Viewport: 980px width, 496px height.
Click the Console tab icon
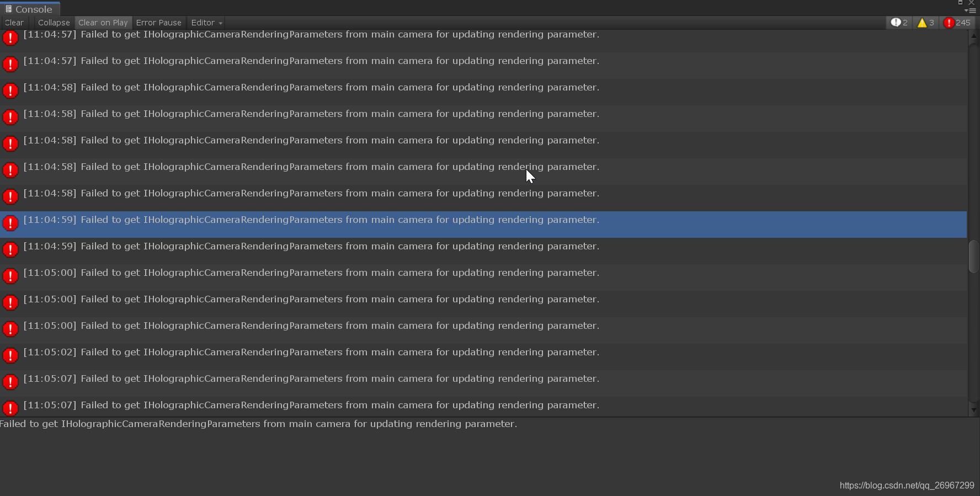tap(8, 9)
